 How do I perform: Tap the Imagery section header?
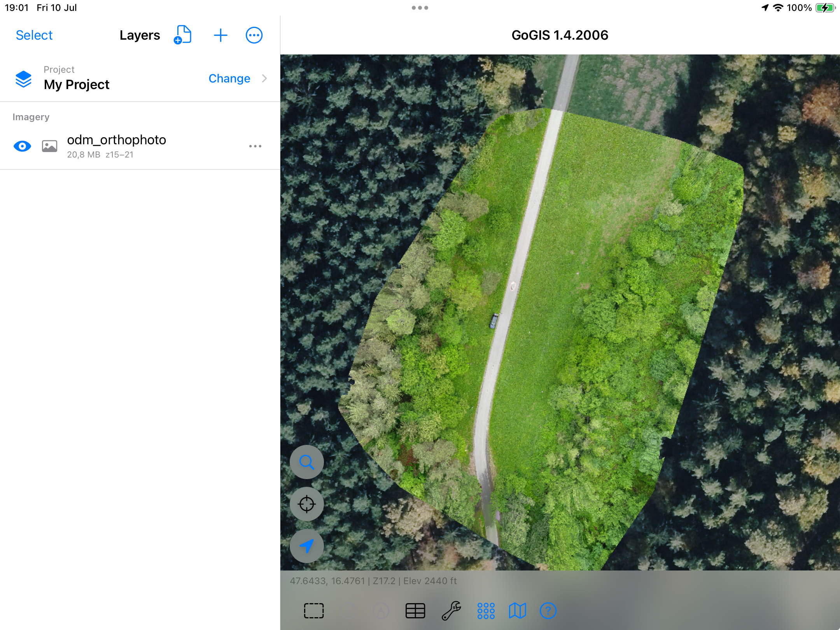[31, 117]
